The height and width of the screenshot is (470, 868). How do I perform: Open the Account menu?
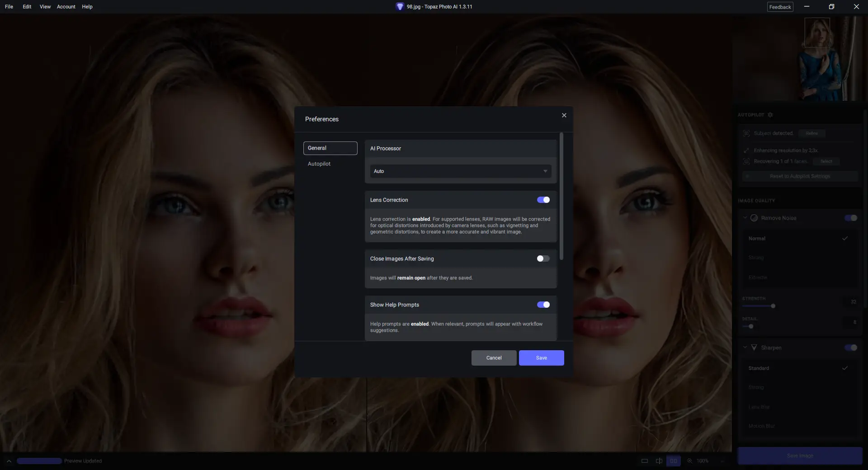click(66, 7)
